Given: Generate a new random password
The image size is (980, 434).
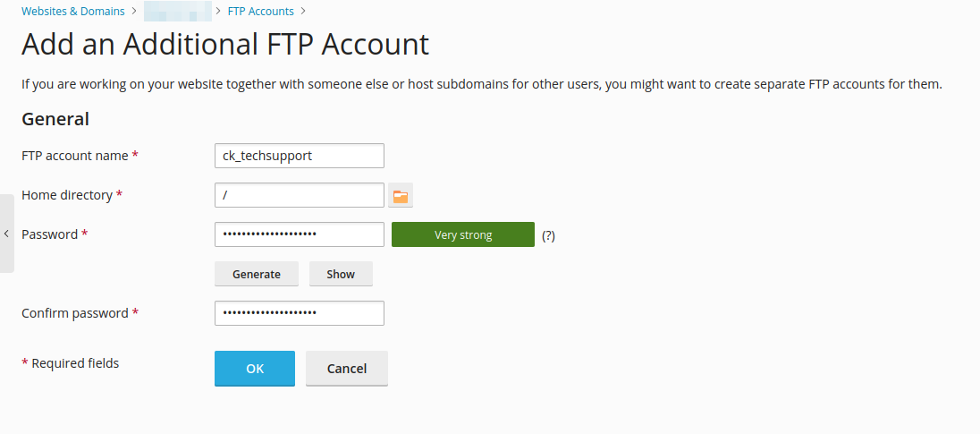Looking at the screenshot, I should 257,274.
